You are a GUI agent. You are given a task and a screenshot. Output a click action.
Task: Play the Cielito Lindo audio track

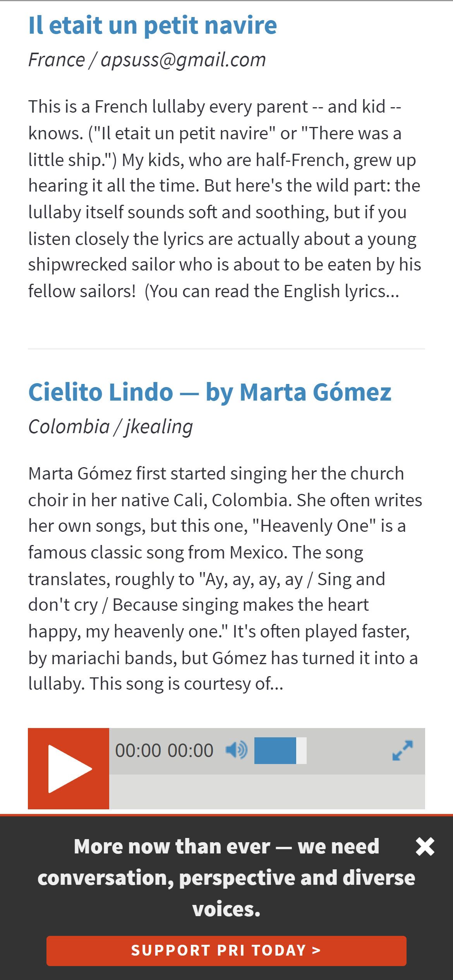(69, 769)
